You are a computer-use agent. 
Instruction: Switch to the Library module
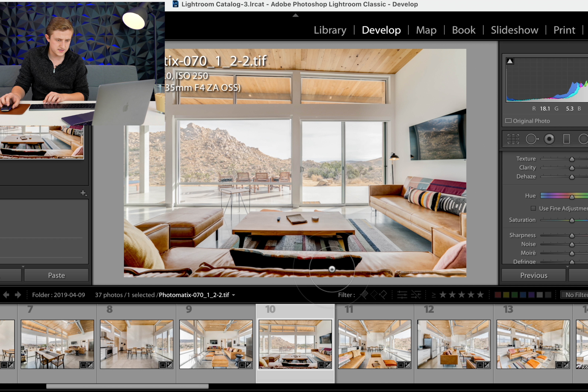coord(330,30)
